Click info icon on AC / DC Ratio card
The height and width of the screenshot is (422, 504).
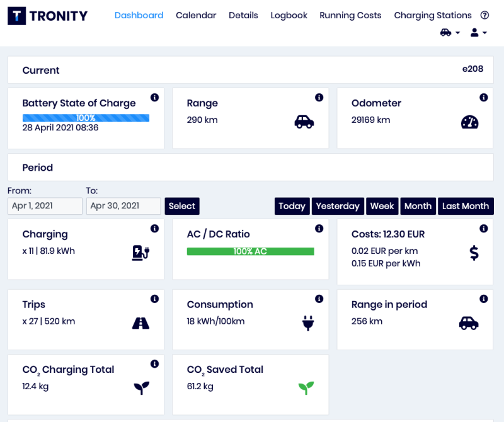tap(319, 229)
